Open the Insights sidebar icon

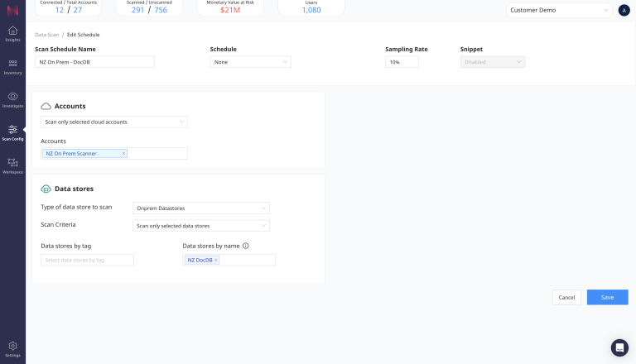click(12, 32)
